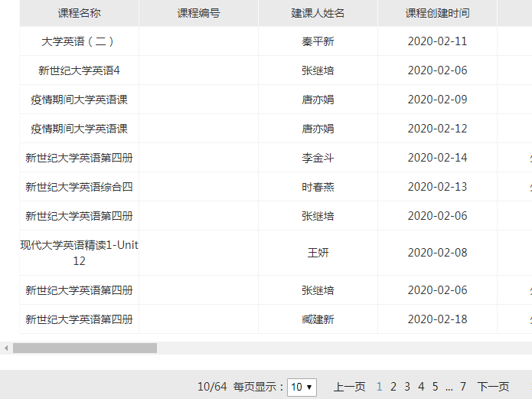Select page 3 in pagination
This screenshot has height=399, width=532.
(x=407, y=387)
